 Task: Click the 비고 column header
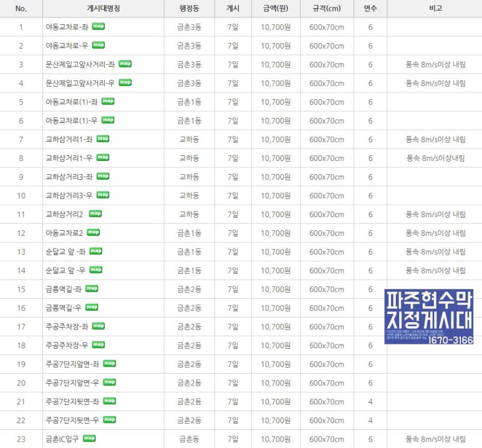point(436,8)
